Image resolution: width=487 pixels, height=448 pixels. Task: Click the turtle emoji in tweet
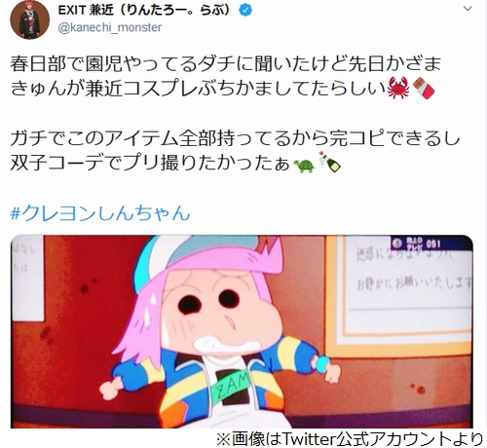(304, 165)
